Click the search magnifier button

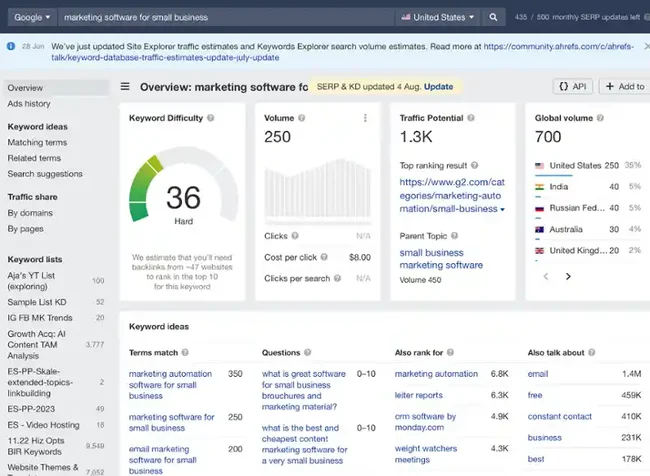[493, 17]
